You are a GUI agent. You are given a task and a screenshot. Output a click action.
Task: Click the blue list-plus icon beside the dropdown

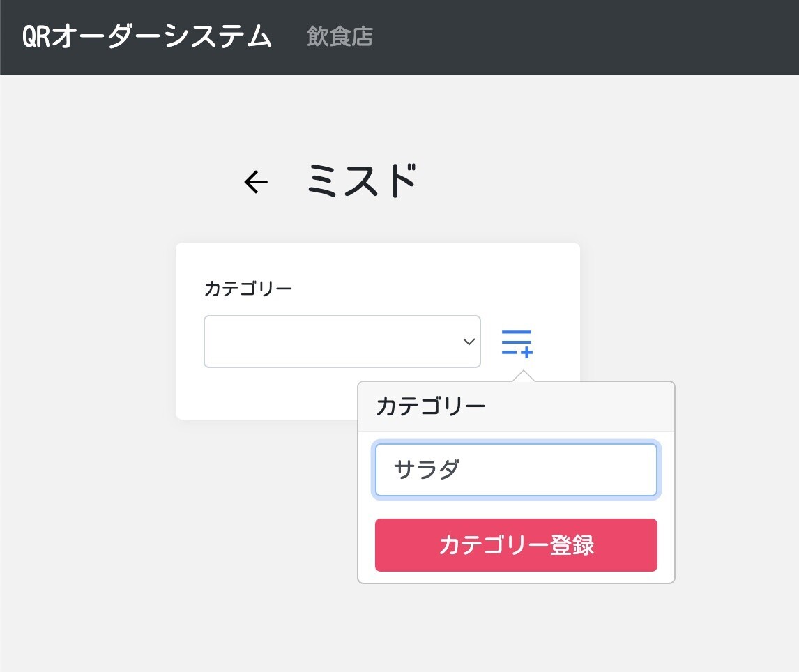516,342
